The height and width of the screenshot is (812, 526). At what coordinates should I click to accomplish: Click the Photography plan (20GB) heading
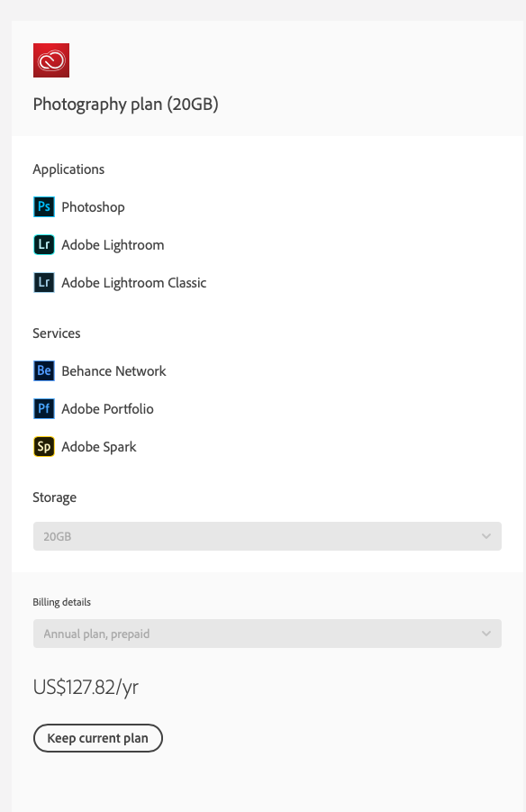tap(126, 105)
